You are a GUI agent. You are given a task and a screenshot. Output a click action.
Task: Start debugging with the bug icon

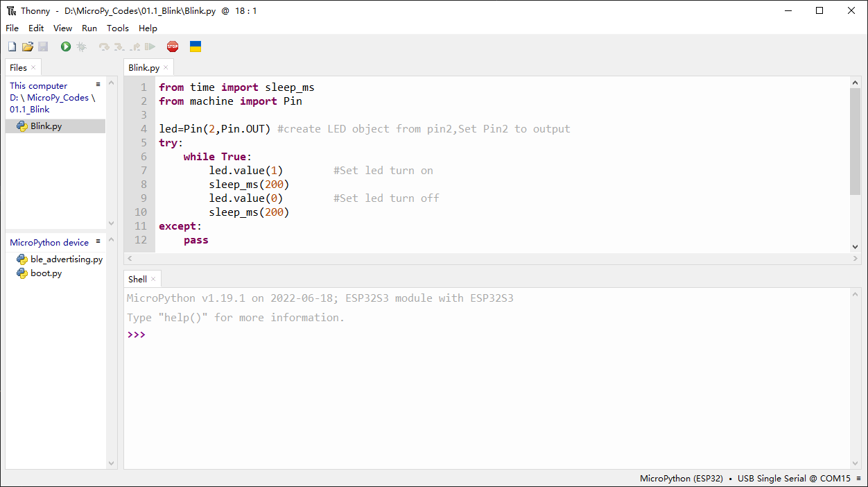click(x=81, y=46)
